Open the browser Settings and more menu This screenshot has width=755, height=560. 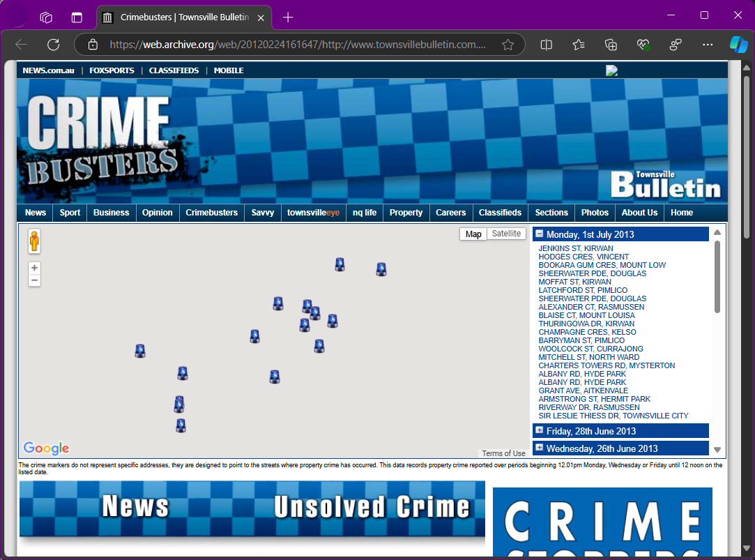708,45
